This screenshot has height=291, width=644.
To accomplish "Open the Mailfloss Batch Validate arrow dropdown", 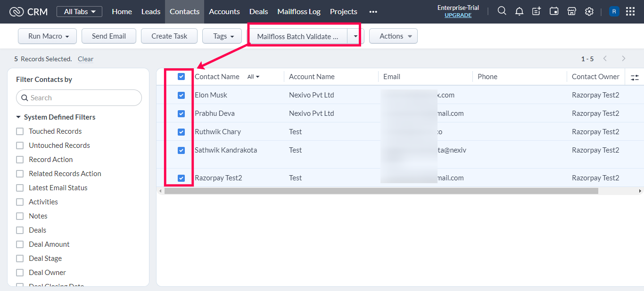I will 355,36.
